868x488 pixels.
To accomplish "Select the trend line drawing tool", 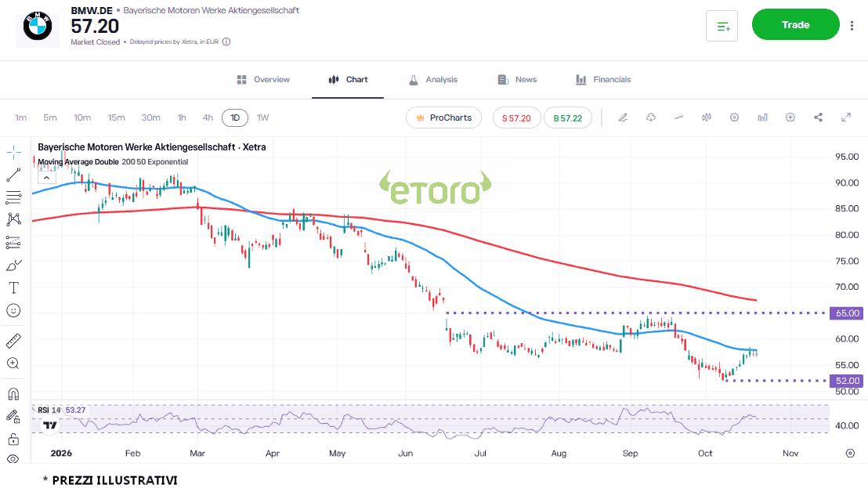I will (x=14, y=175).
